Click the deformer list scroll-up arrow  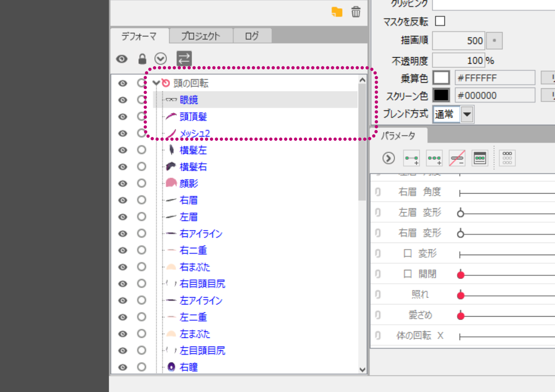(363, 79)
